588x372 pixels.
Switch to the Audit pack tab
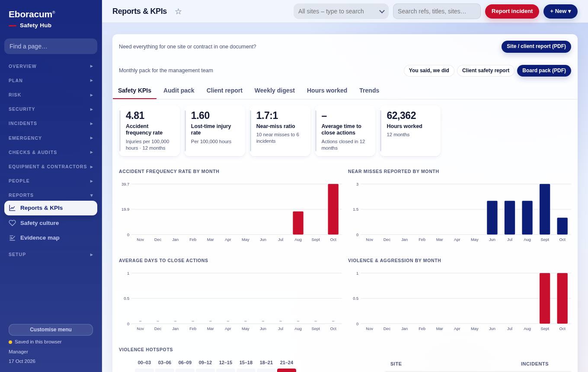point(179,90)
